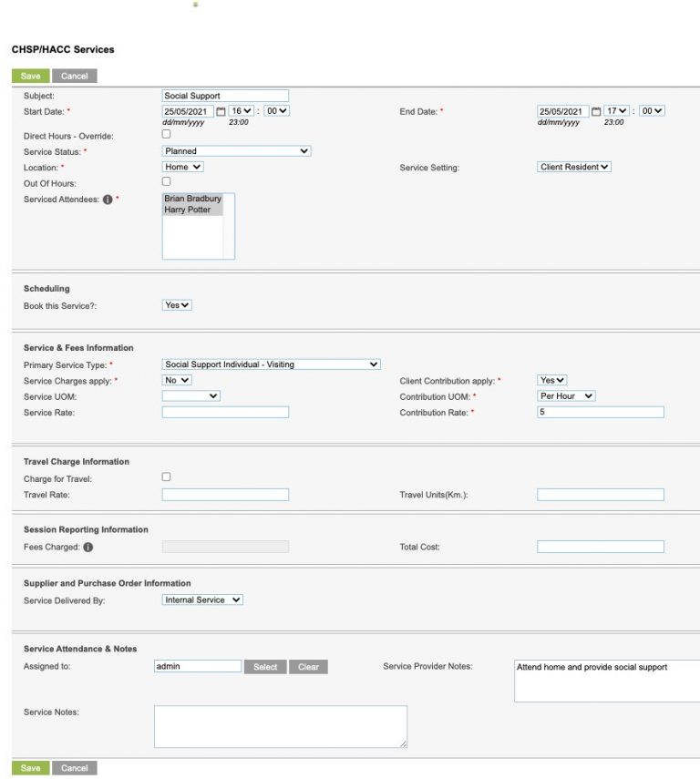Open the Location dropdown showing Home
Image resolution: width=700 pixels, height=779 pixels.
181,168
